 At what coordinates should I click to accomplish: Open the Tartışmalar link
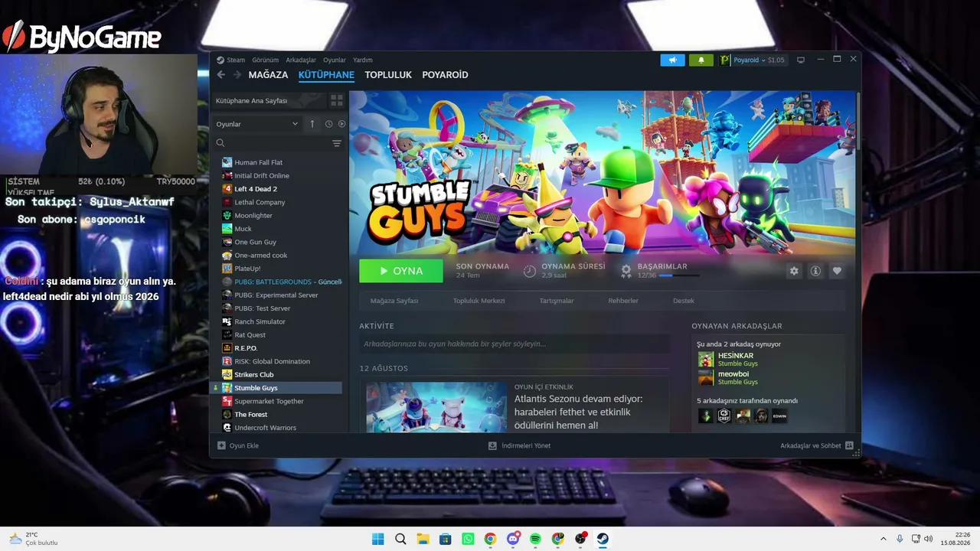click(557, 301)
